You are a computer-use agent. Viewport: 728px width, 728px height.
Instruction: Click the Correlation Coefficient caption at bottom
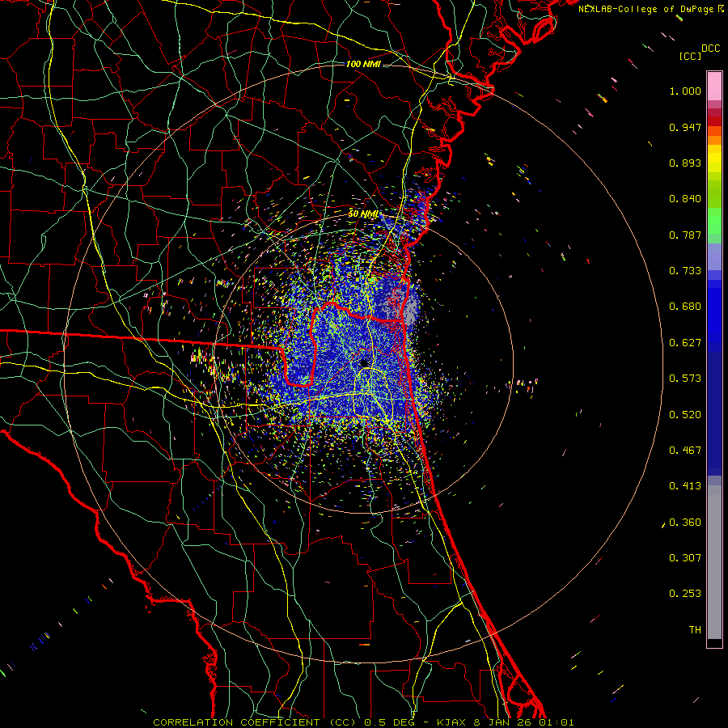tap(363, 722)
